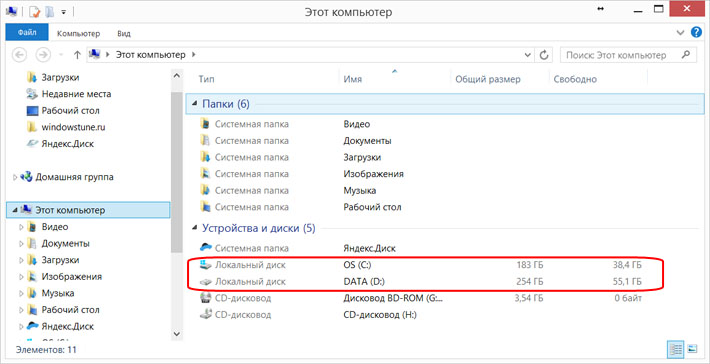
Task: Click the window system menu icon
Action: 11,12
